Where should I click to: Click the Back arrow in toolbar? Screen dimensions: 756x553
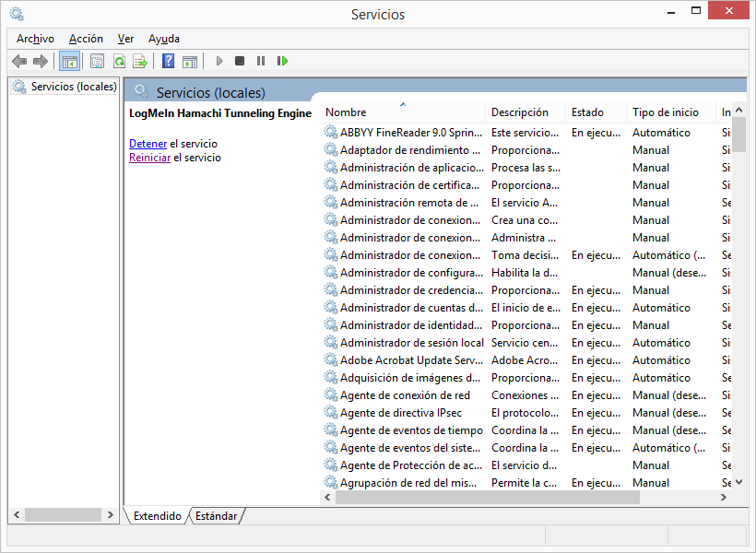pos(19,61)
